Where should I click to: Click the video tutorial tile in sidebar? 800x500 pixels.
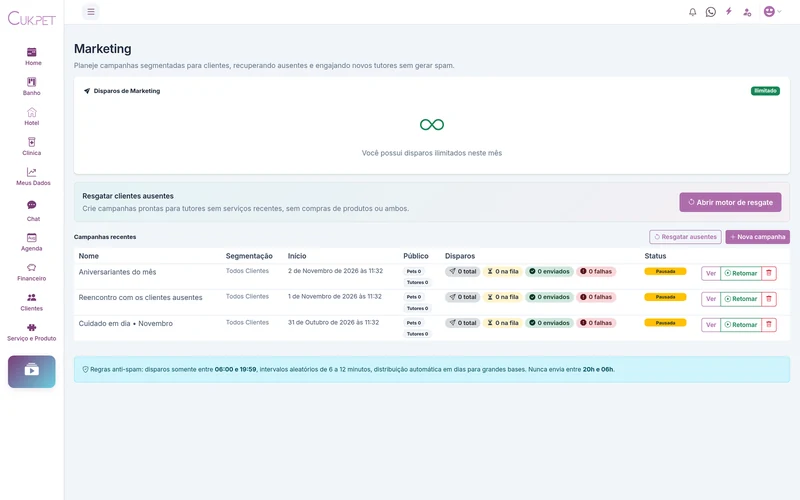point(32,371)
